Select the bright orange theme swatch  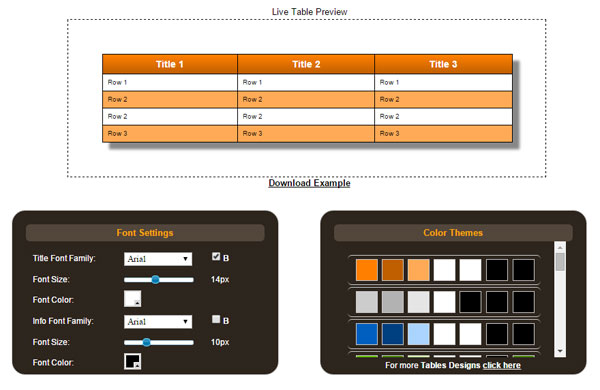(x=367, y=270)
